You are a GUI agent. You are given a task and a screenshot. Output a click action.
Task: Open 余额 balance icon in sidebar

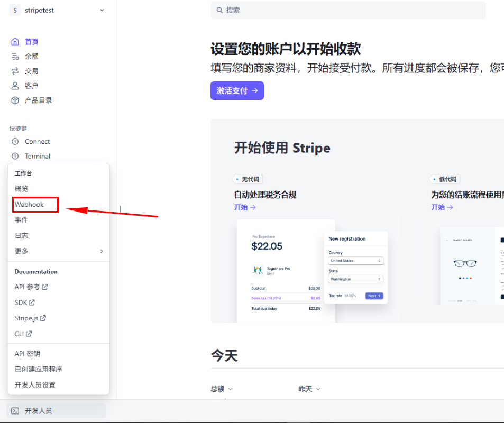coord(15,57)
